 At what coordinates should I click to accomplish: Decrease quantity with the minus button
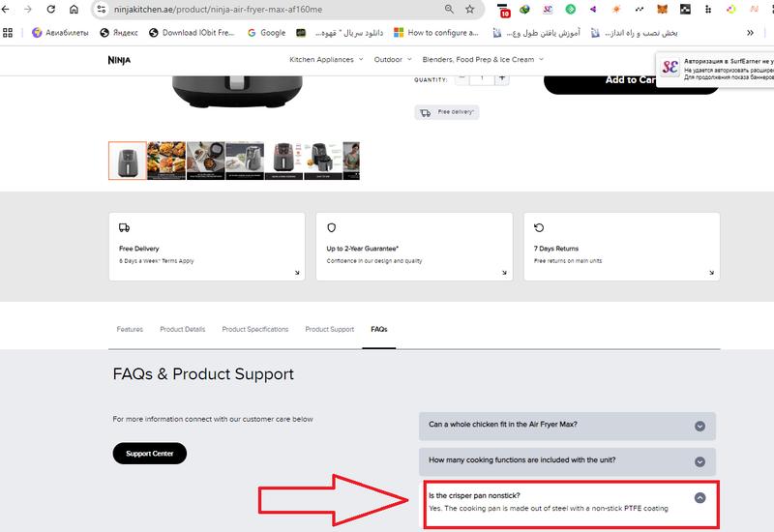461,78
